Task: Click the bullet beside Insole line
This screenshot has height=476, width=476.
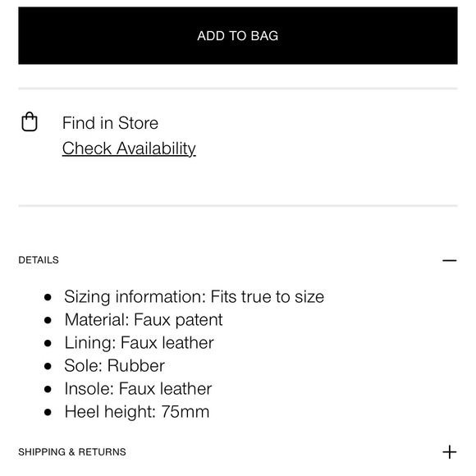Action: click(48, 389)
